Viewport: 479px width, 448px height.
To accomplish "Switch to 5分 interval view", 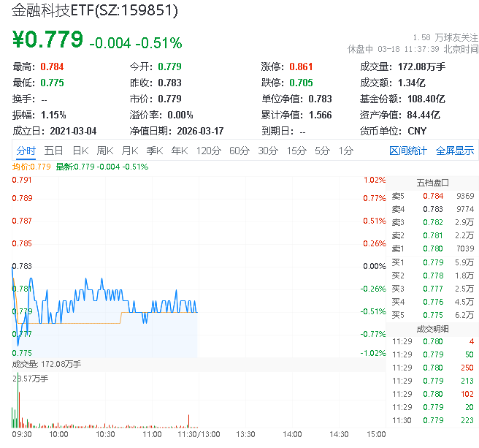I will [x=322, y=151].
